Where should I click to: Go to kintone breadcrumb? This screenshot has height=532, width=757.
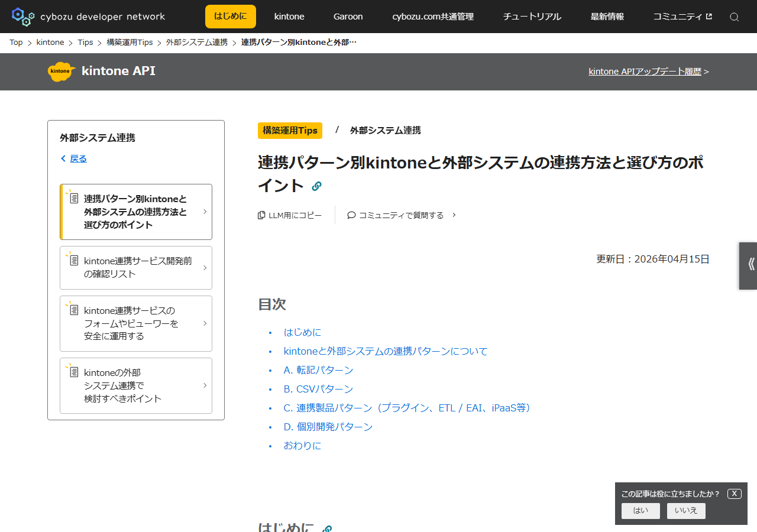click(50, 43)
